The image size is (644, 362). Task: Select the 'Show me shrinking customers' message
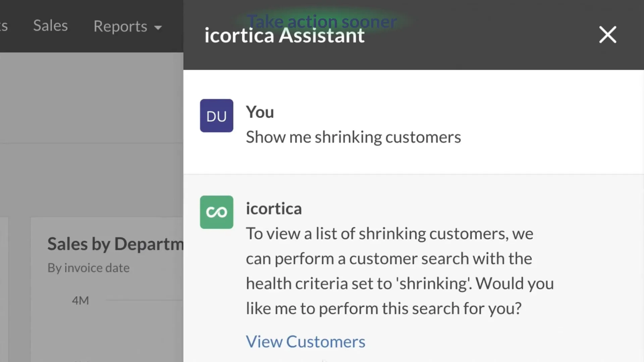353,137
